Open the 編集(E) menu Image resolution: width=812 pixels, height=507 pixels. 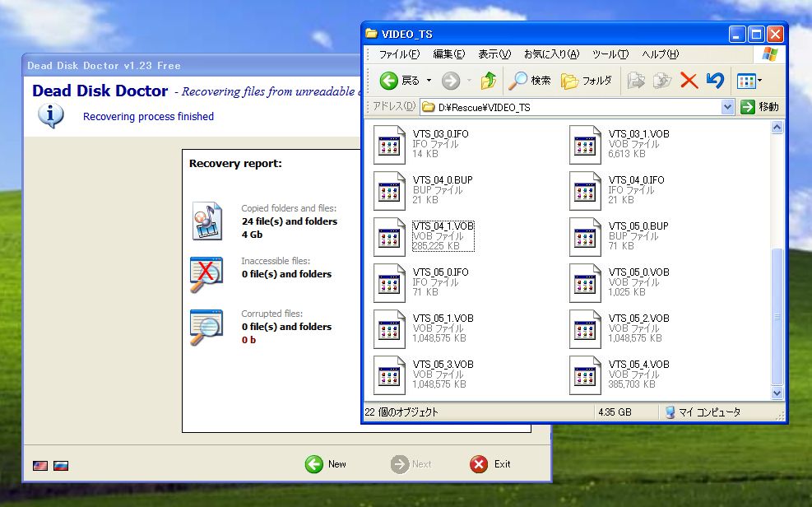coord(448,53)
